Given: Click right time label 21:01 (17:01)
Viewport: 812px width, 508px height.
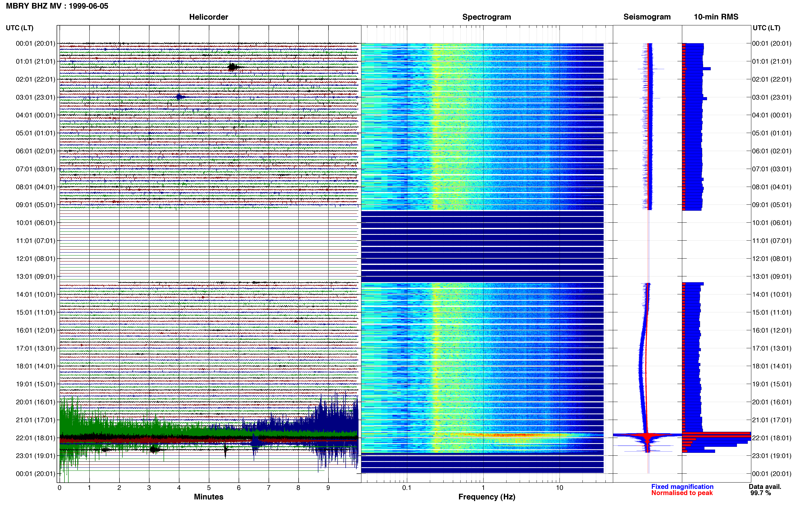Looking at the screenshot, I should coord(772,420).
